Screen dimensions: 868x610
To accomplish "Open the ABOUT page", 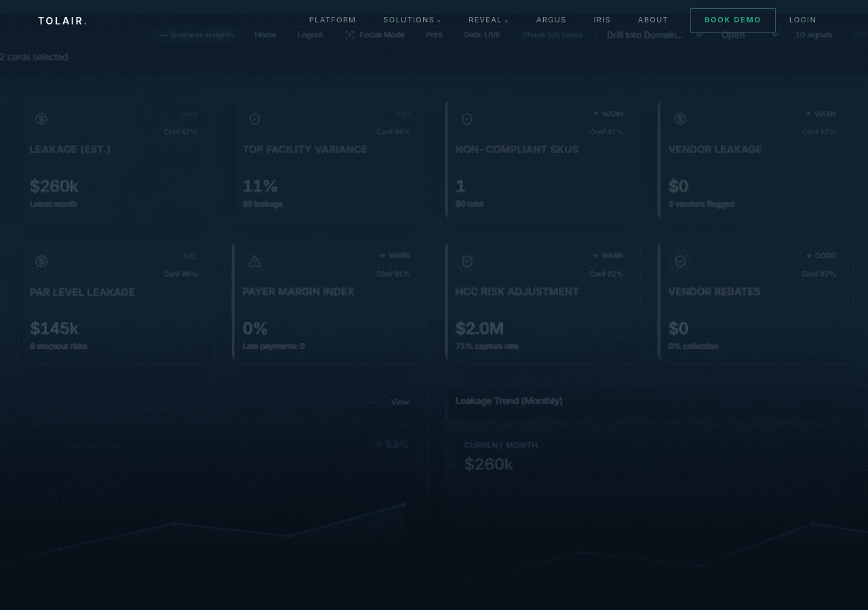I will [653, 20].
